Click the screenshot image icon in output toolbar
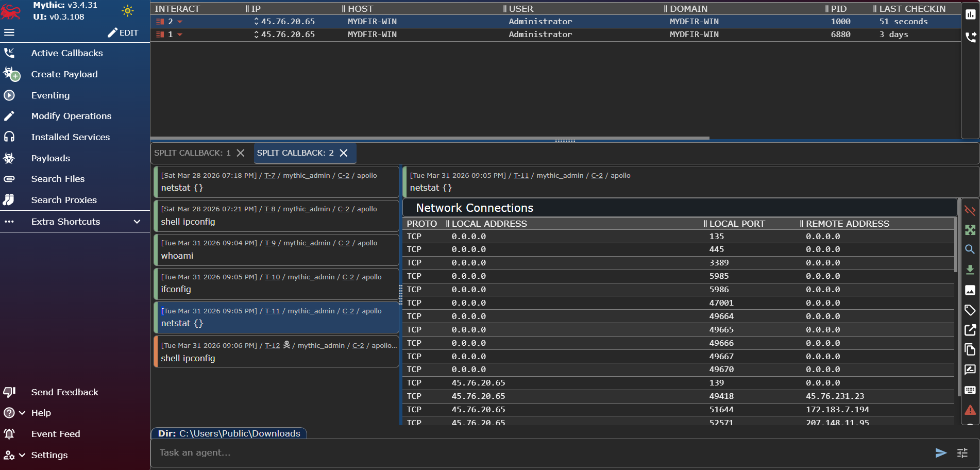This screenshot has width=980, height=470. pyautogui.click(x=970, y=290)
